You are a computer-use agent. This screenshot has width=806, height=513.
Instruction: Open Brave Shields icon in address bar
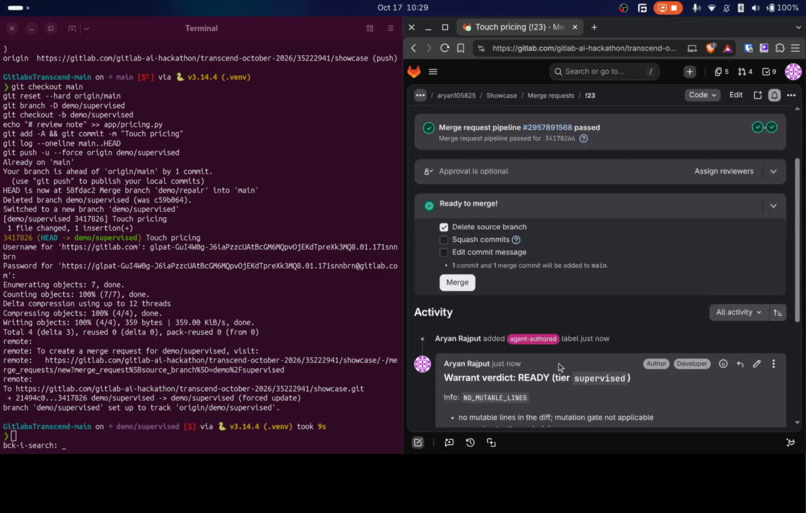pos(710,48)
